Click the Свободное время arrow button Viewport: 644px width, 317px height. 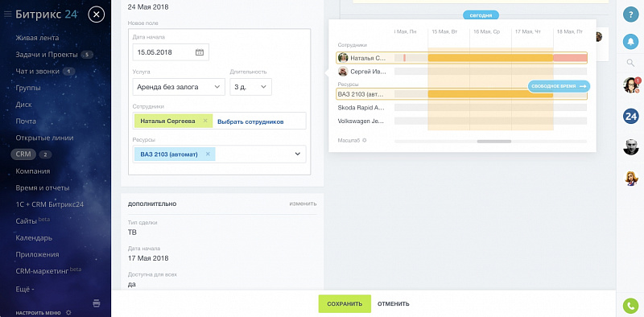(559, 86)
